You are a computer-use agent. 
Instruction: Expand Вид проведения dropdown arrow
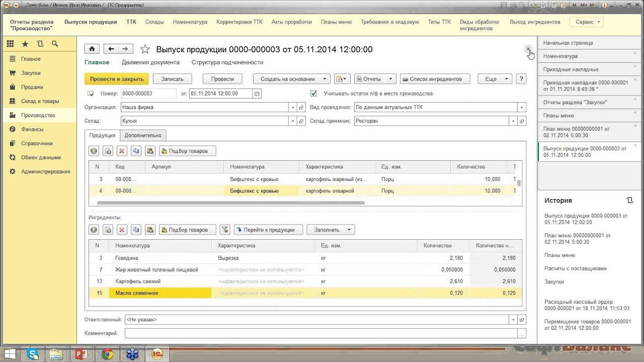tap(522, 108)
